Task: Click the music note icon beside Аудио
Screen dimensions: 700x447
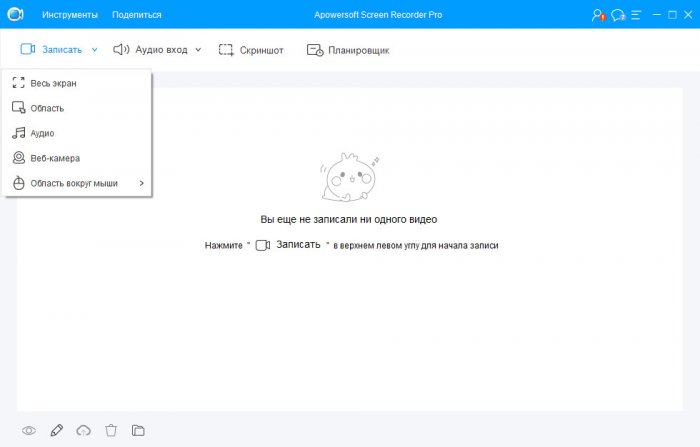Action: click(x=18, y=133)
